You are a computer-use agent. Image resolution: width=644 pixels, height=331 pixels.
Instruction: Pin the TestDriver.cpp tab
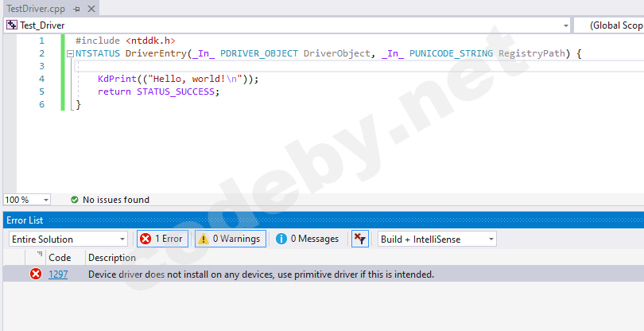[76, 8]
